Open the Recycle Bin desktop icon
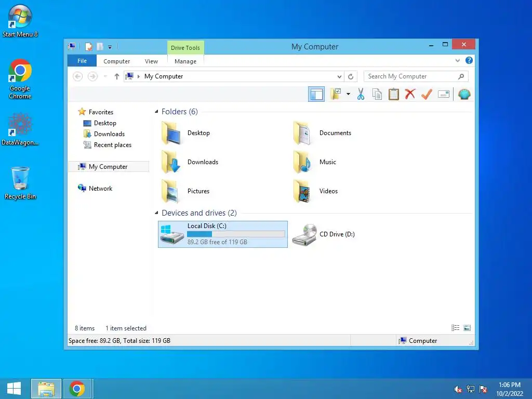This screenshot has width=532, height=399. (20, 183)
